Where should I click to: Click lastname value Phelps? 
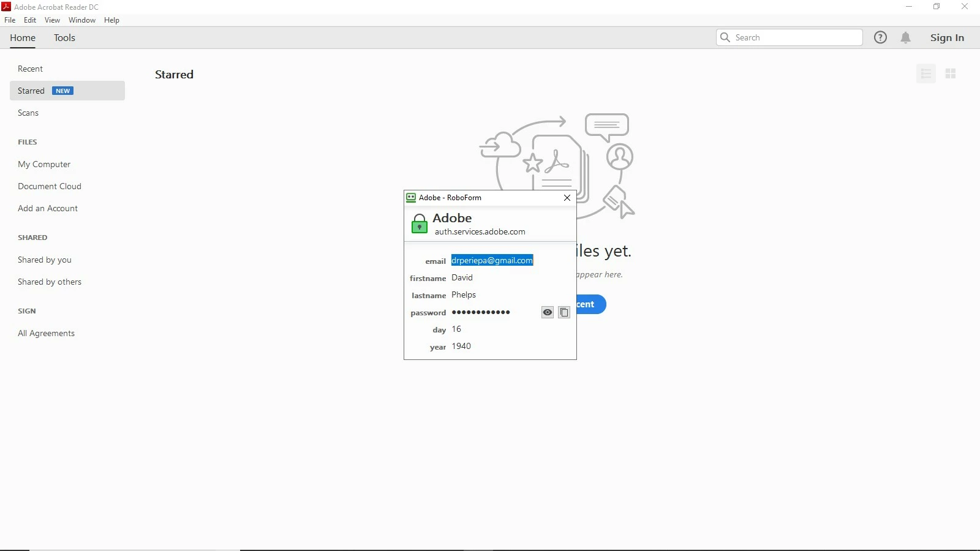pyautogui.click(x=464, y=294)
